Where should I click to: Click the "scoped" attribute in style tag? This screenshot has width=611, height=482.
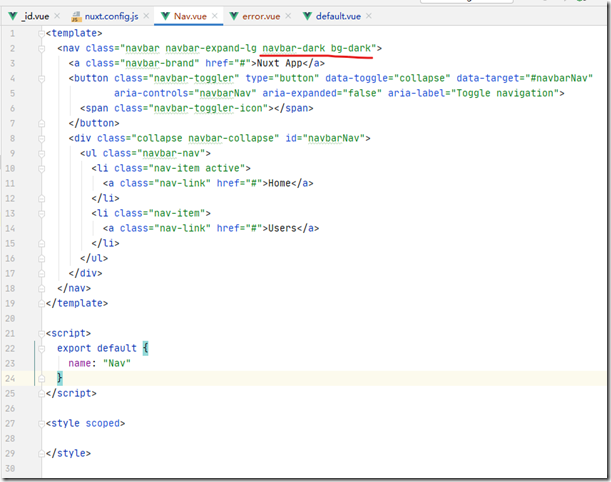coord(102,424)
